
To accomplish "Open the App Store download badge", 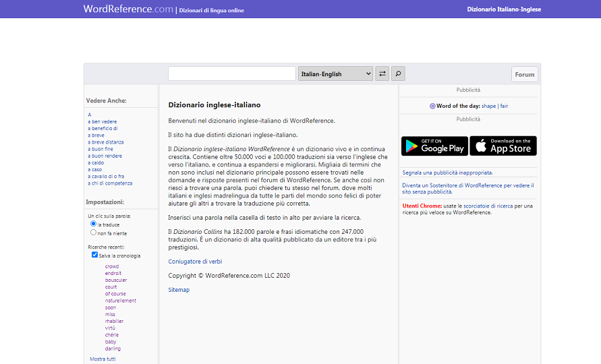I will click(503, 146).
